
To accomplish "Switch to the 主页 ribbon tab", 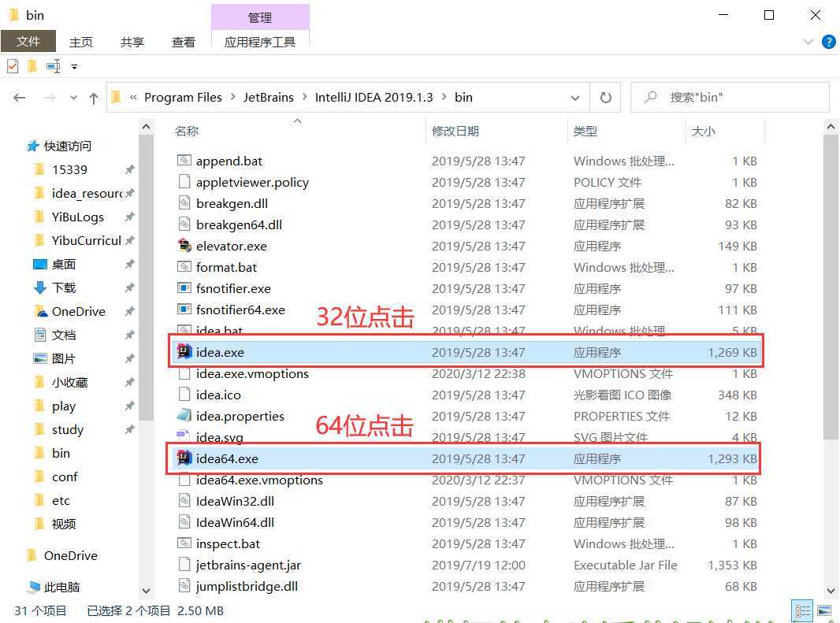I will [81, 42].
